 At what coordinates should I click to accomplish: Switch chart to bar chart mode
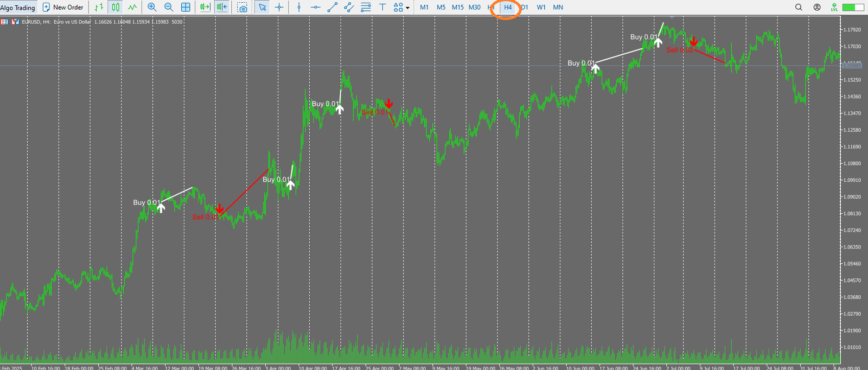pos(99,7)
